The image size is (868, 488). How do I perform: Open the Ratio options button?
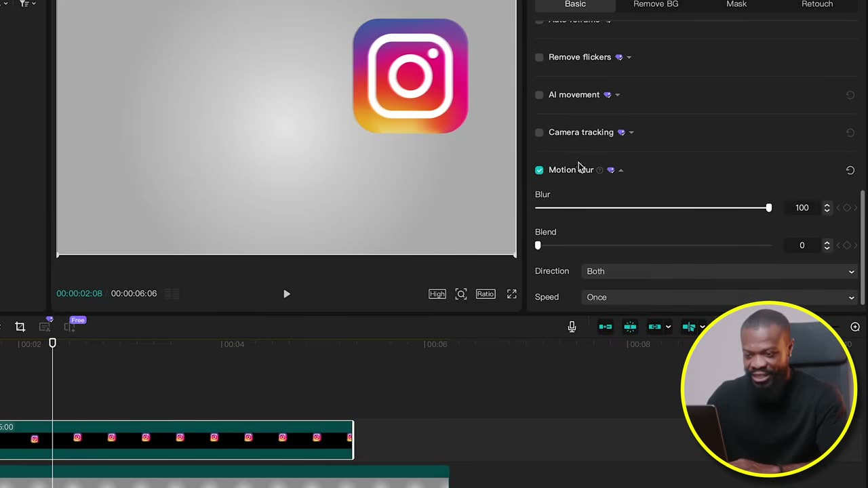(x=486, y=294)
